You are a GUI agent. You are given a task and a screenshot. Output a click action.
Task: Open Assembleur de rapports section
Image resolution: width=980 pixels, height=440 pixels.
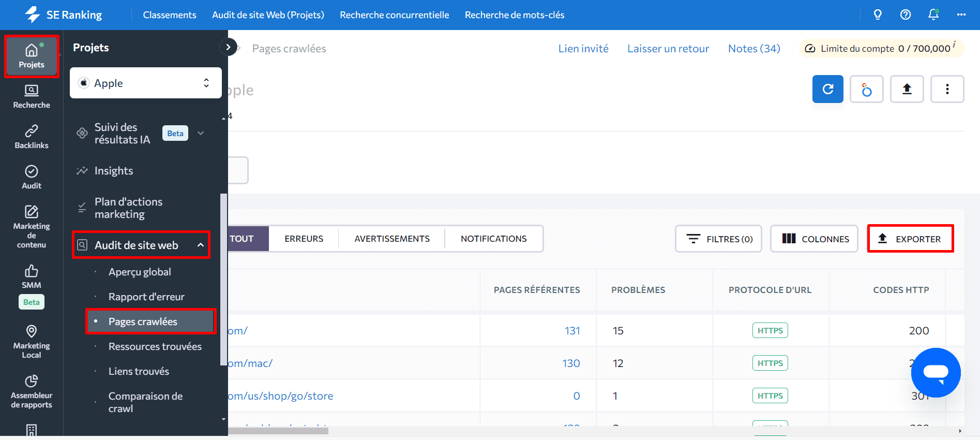32,392
